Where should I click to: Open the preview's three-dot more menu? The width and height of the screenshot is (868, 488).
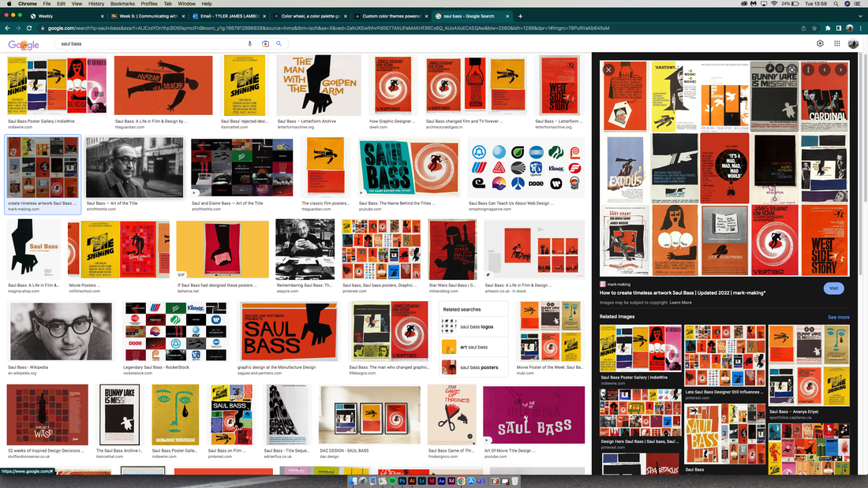pos(808,69)
